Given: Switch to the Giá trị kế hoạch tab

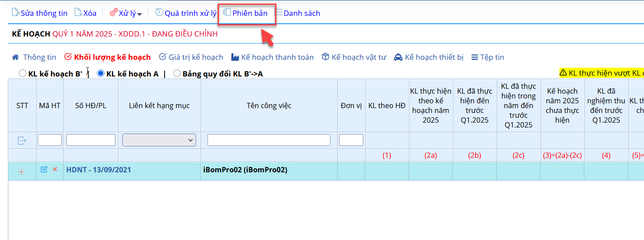Looking at the screenshot, I should (x=191, y=57).
